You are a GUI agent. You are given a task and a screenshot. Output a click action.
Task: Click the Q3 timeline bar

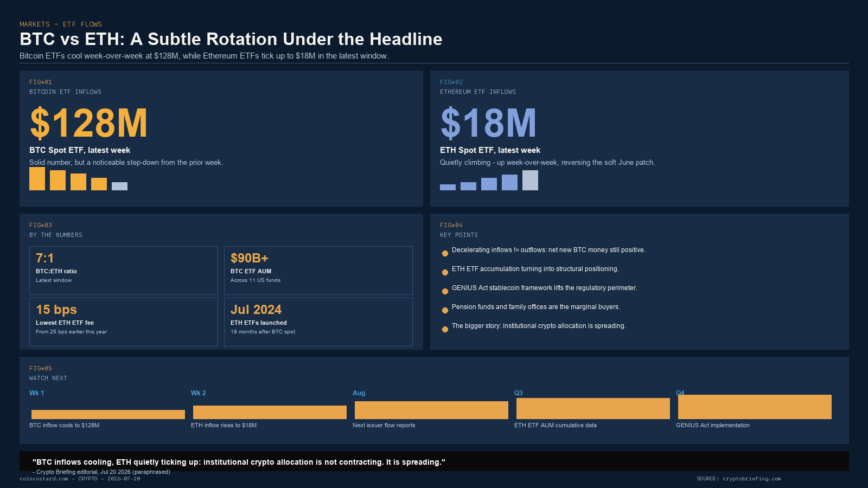593,408
